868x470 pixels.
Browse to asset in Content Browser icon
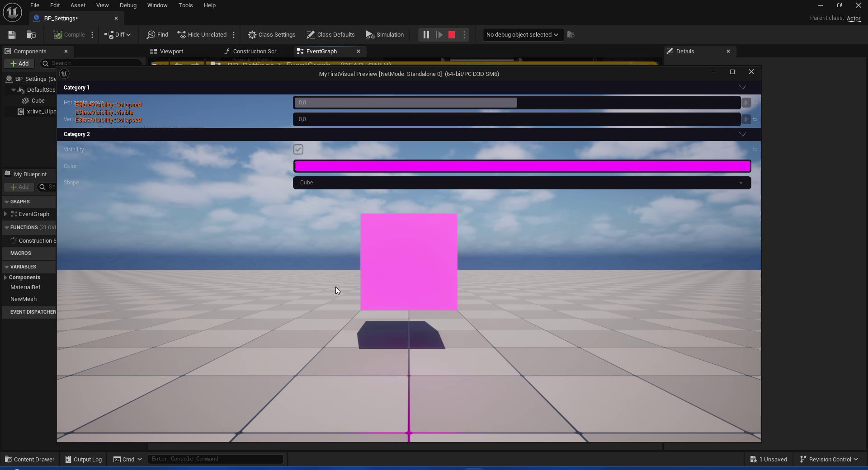click(31, 35)
